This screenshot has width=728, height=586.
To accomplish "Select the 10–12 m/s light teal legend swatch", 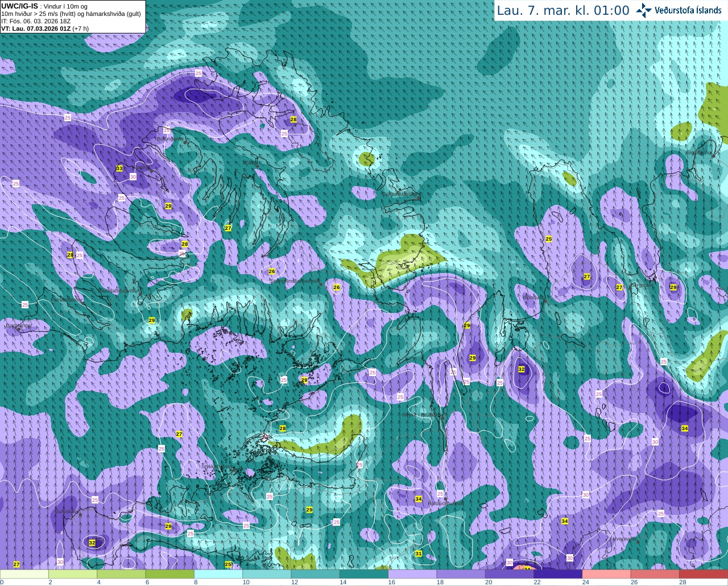I will tap(267, 574).
